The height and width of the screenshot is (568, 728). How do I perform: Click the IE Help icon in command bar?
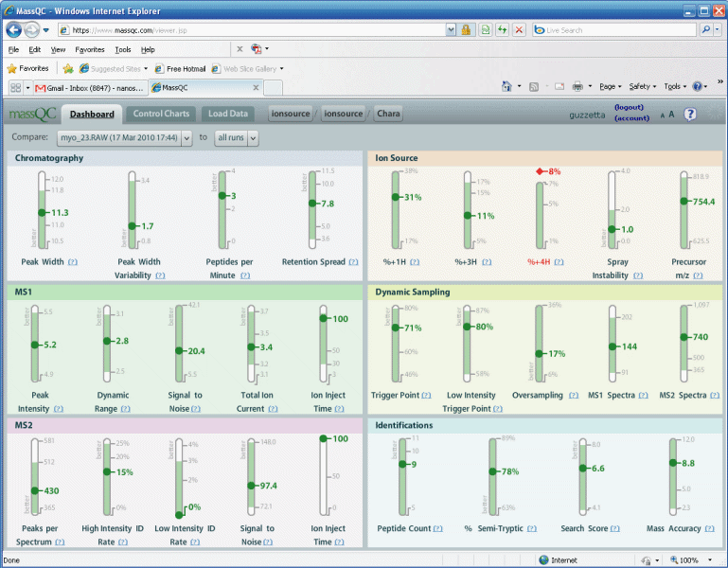697,86
